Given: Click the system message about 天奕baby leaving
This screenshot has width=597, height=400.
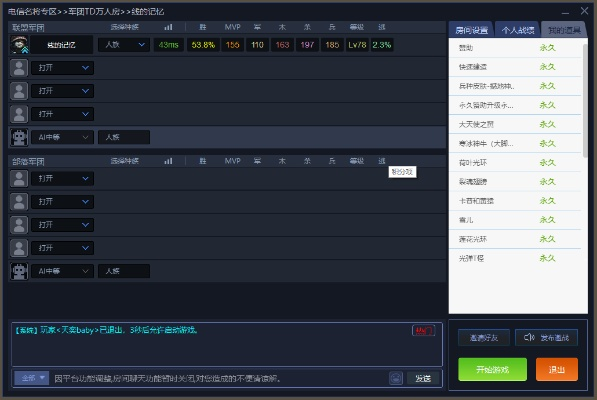Looking at the screenshot, I should click(x=106, y=330).
